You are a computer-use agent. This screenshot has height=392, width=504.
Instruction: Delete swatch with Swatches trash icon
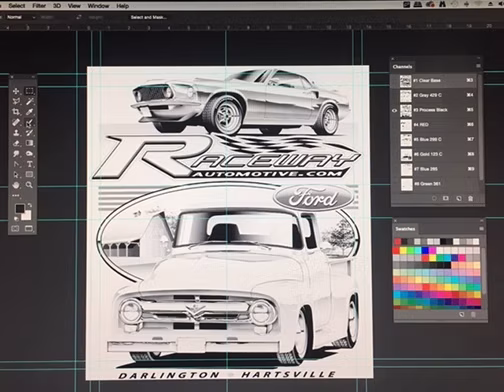473,314
